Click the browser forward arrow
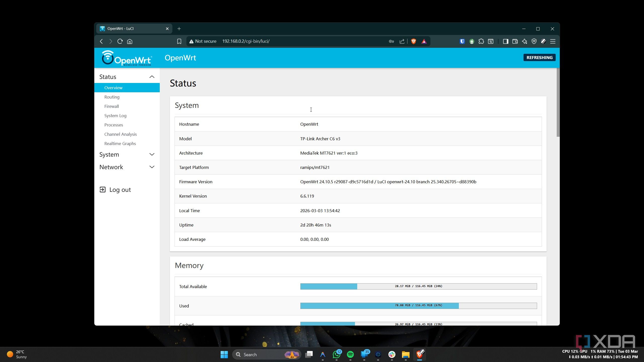Screen dimensions: 644x362 click(111, 41)
